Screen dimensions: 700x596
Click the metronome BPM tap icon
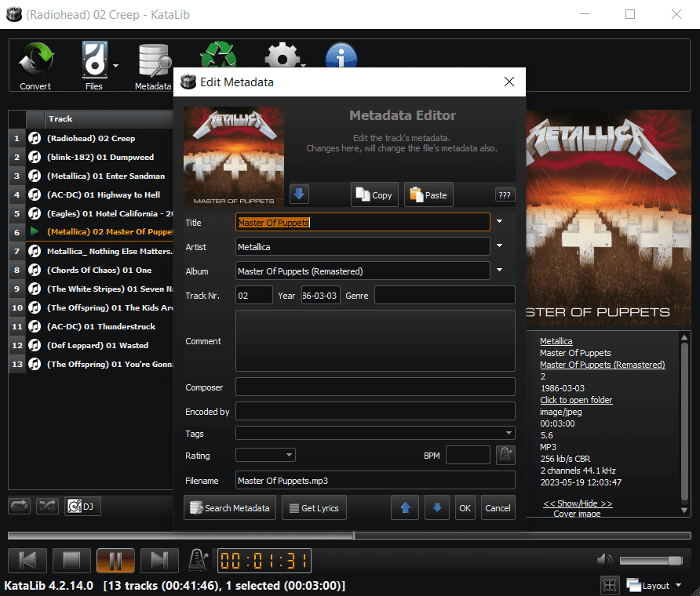coord(505,455)
